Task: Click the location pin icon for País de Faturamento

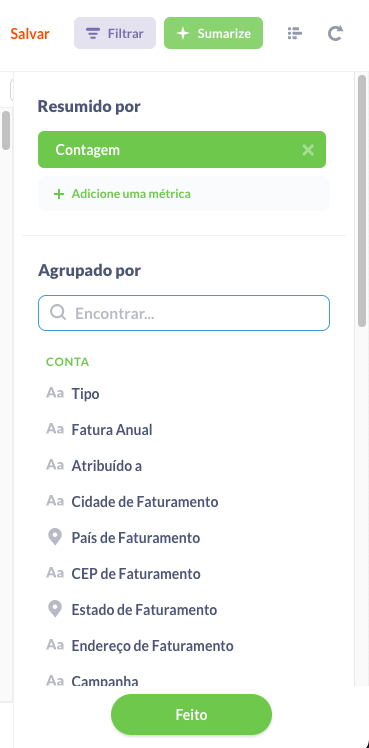Action: click(55, 538)
